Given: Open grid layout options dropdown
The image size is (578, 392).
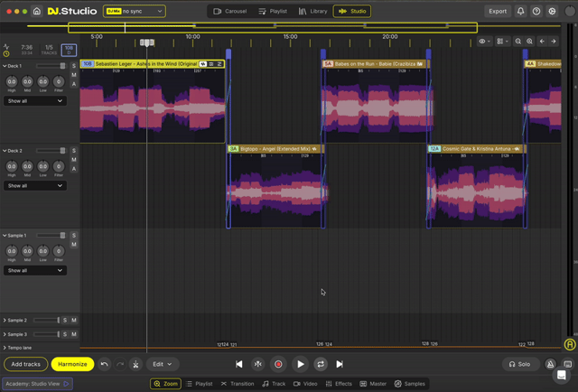Looking at the screenshot, I should tap(502, 42).
